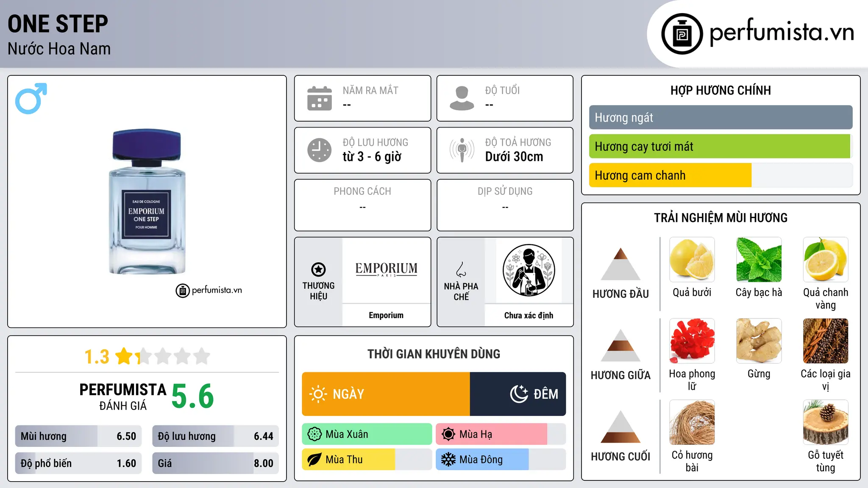This screenshot has height=488, width=868.
Task: Click the first gold star in the rating
Action: click(124, 356)
